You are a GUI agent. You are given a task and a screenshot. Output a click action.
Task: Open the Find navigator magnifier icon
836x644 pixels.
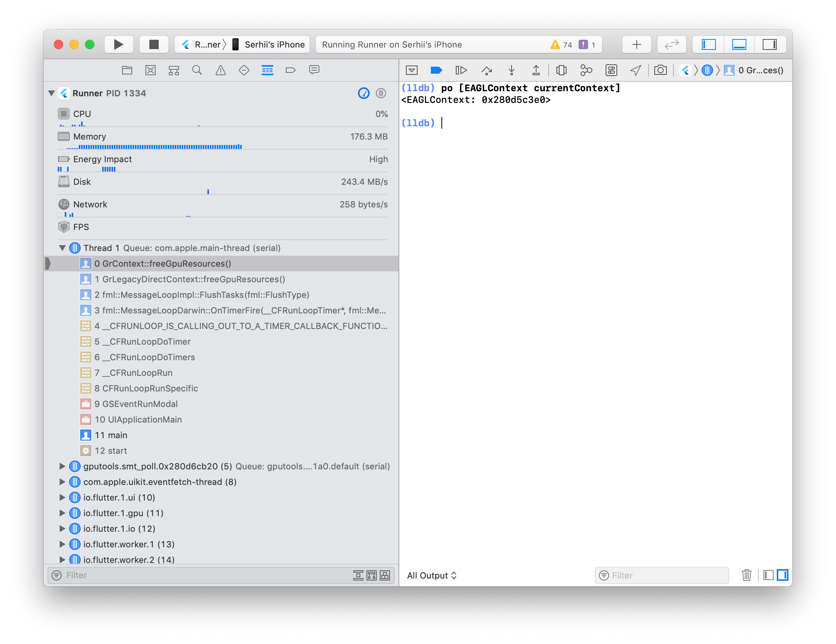point(197,70)
